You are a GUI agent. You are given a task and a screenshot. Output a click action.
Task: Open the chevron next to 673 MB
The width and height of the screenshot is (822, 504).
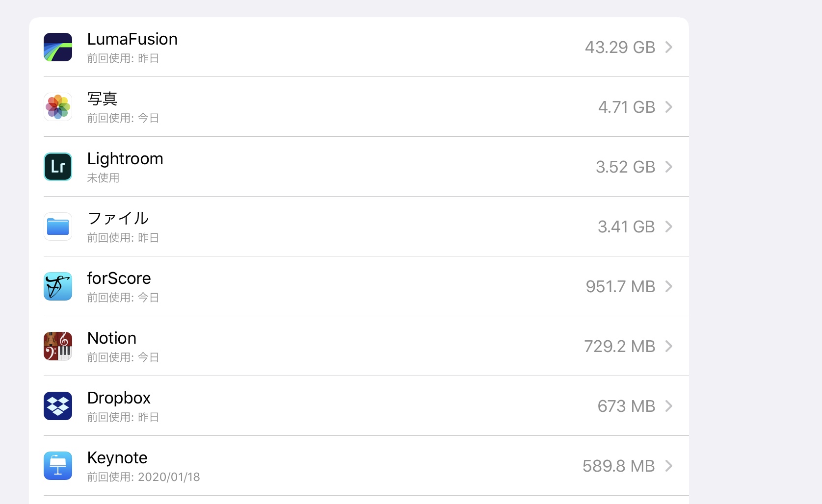coord(668,406)
